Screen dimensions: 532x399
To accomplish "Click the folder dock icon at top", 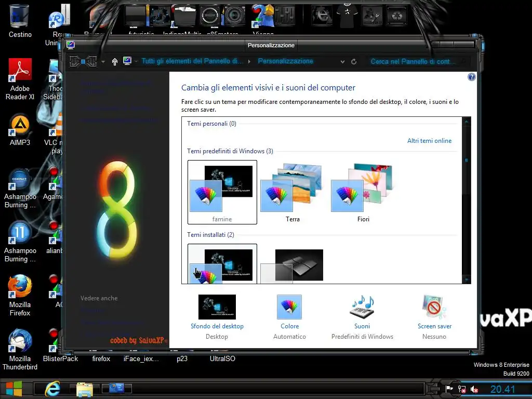I will (x=183, y=15).
